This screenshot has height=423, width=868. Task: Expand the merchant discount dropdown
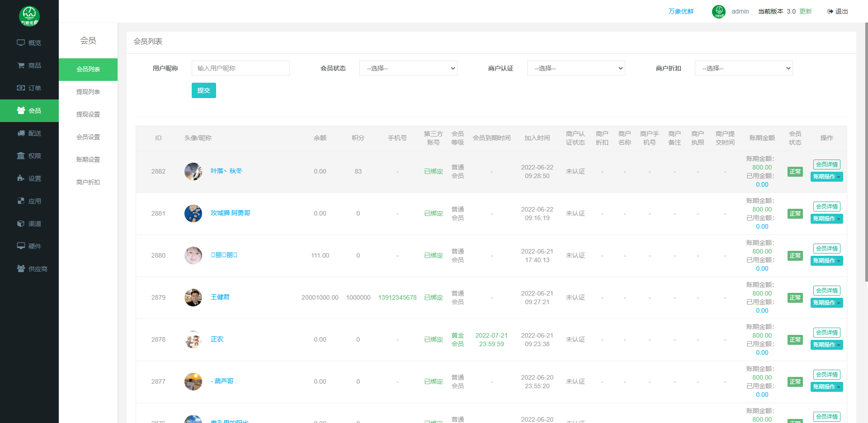(x=744, y=68)
